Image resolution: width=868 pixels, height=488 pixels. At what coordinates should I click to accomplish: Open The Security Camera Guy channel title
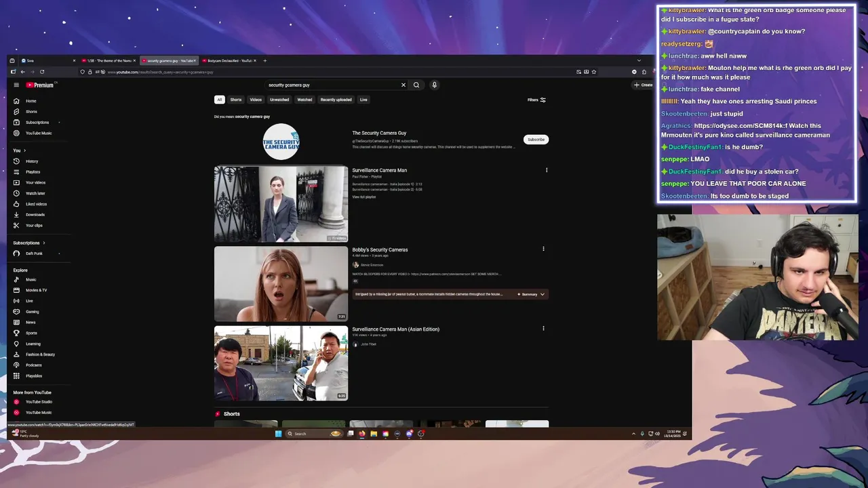(379, 133)
